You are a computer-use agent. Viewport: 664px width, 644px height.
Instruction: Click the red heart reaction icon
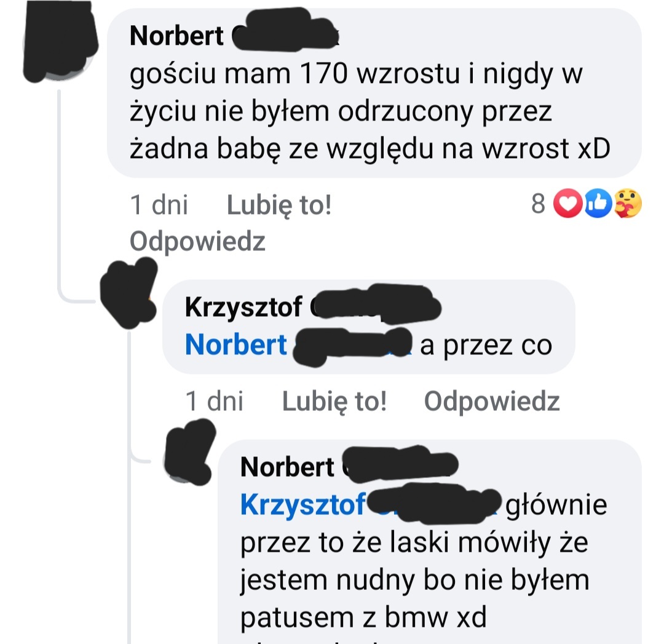(567, 204)
